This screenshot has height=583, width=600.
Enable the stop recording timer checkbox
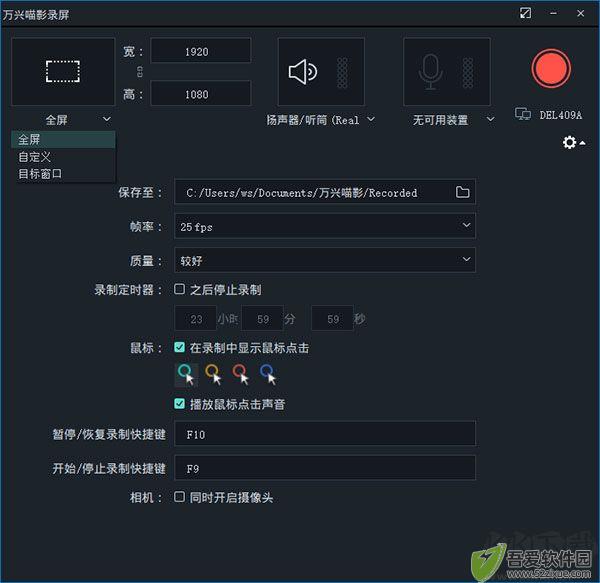point(179,289)
